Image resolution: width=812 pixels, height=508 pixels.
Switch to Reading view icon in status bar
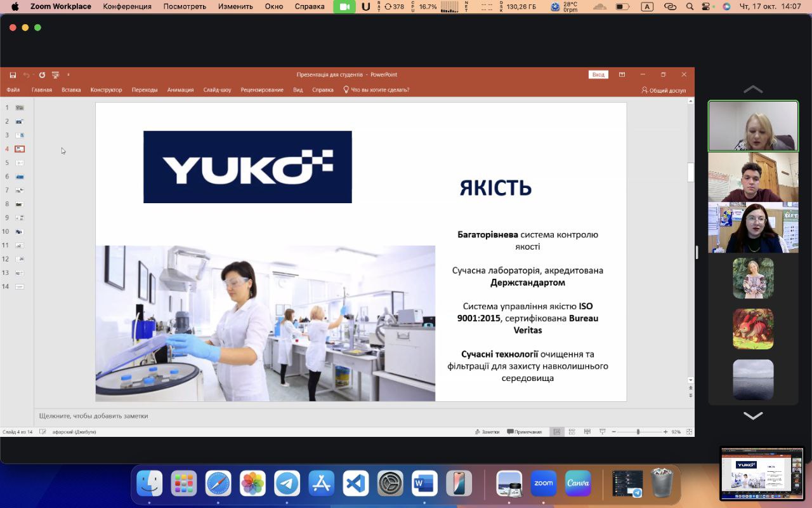(x=587, y=432)
